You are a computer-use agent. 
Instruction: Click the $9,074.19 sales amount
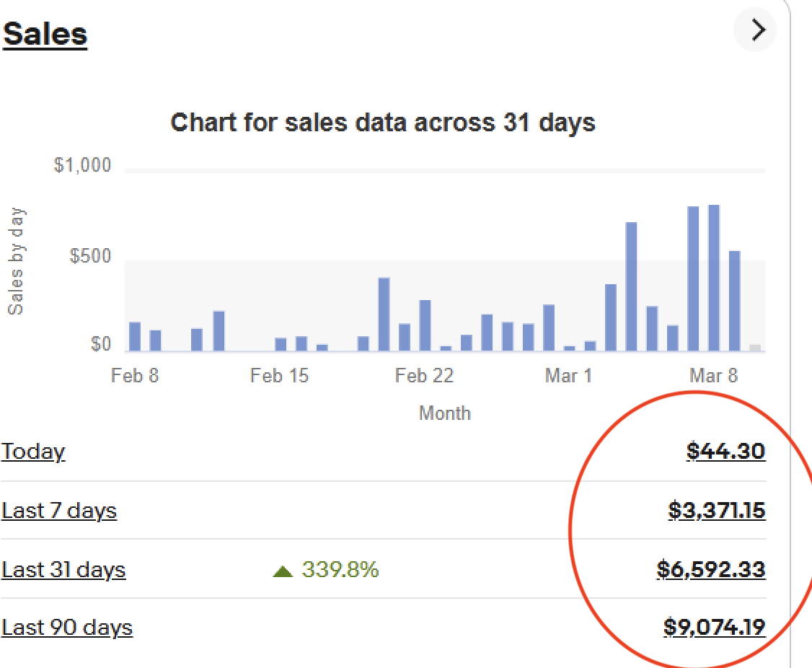(x=714, y=628)
